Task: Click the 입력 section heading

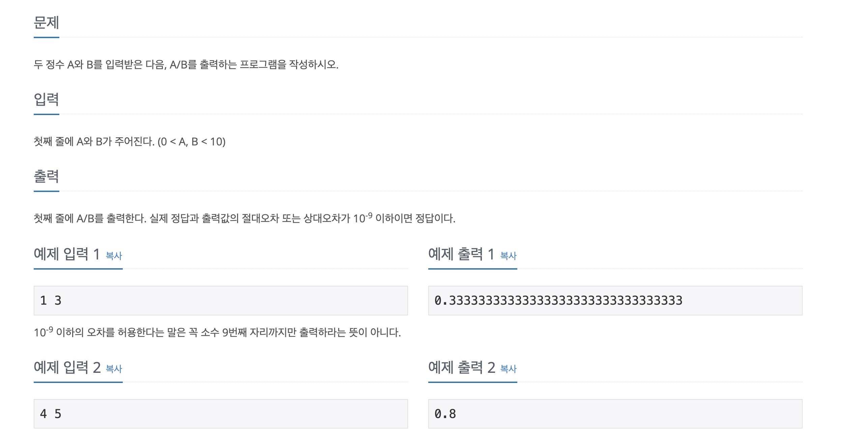Action: tap(47, 100)
